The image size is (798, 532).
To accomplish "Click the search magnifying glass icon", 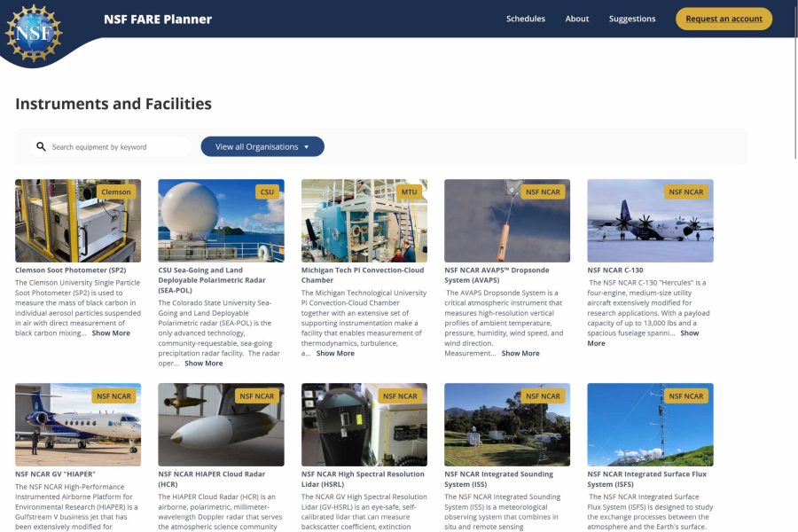I will pos(41,145).
